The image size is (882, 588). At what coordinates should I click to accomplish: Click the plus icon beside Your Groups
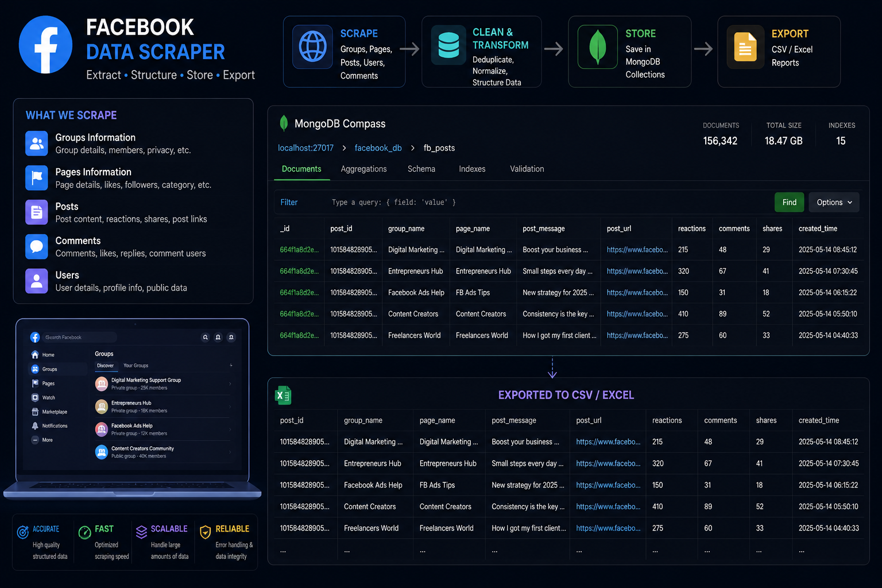(x=231, y=365)
